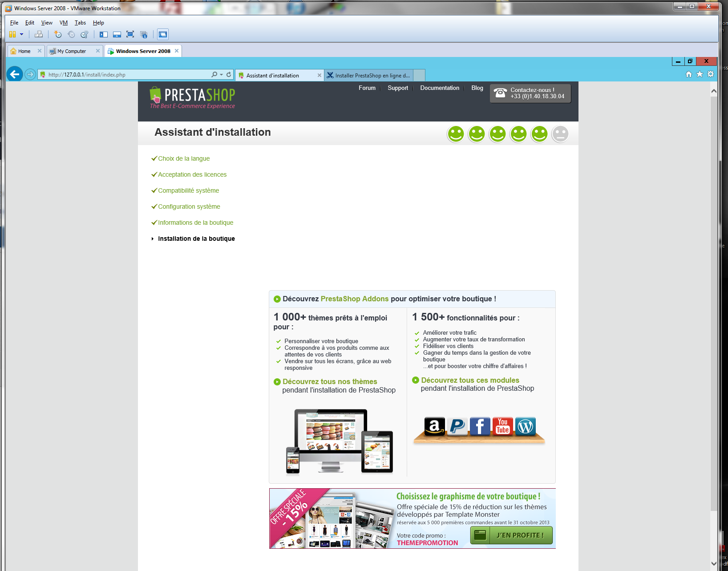Toggle the thumbnail bar icon
Image resolution: width=728 pixels, height=571 pixels.
(x=117, y=34)
